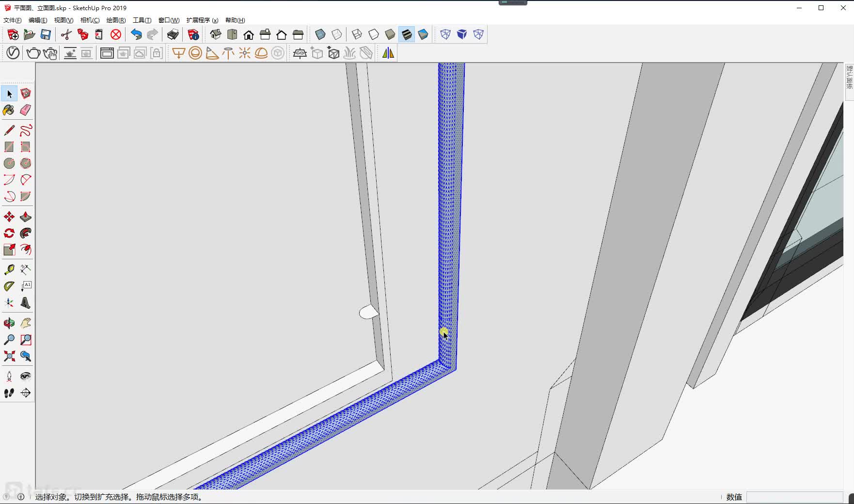Open the 相机(C) menu
Image resolution: width=854 pixels, height=504 pixels.
(x=90, y=20)
